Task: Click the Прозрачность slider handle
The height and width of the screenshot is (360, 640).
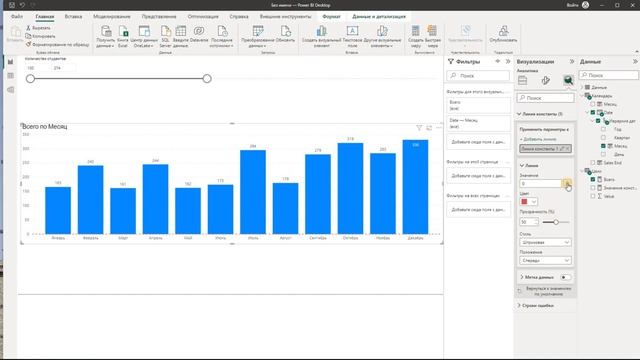Action: (556, 222)
